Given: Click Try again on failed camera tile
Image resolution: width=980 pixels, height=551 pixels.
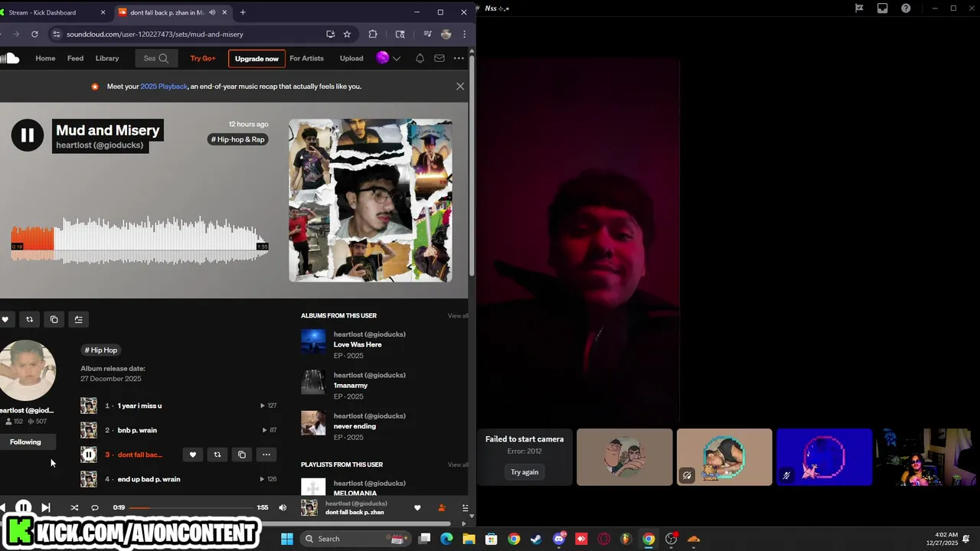Looking at the screenshot, I should (x=524, y=472).
